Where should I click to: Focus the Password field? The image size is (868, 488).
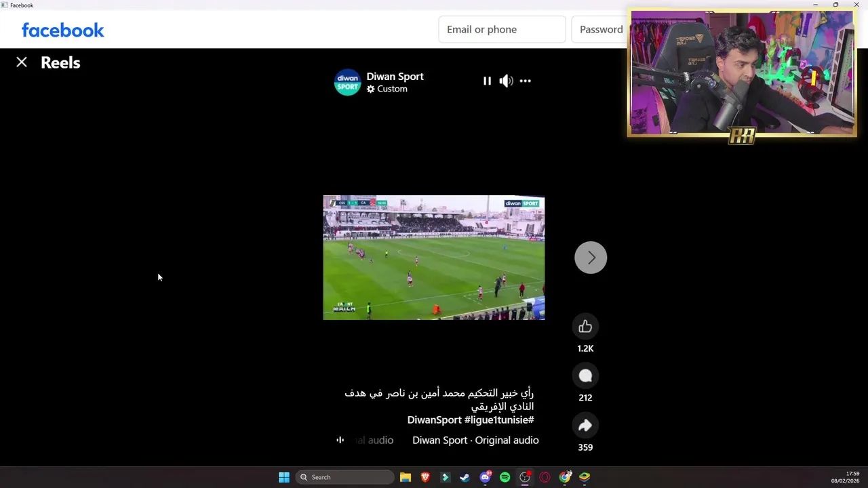coord(601,29)
